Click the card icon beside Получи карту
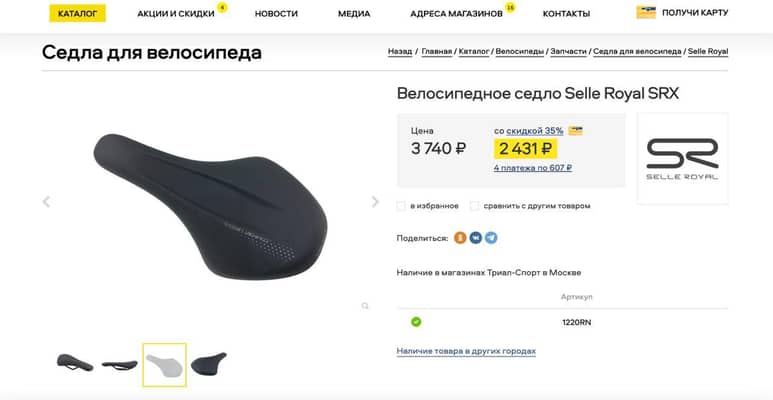 (x=646, y=12)
